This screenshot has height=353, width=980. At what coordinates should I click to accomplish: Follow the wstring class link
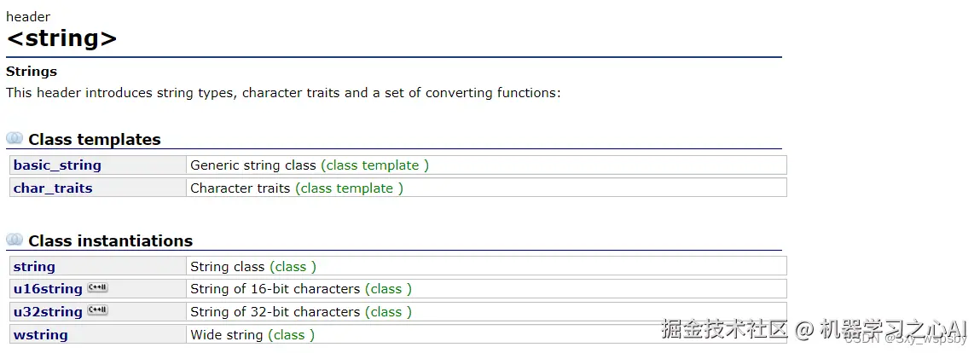click(x=40, y=335)
